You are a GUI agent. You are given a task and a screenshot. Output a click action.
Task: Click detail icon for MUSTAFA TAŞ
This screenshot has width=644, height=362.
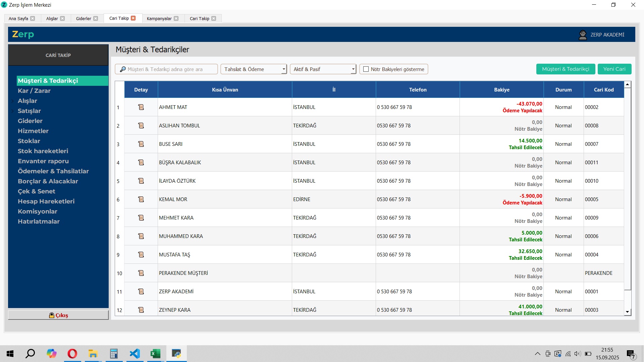point(141,255)
